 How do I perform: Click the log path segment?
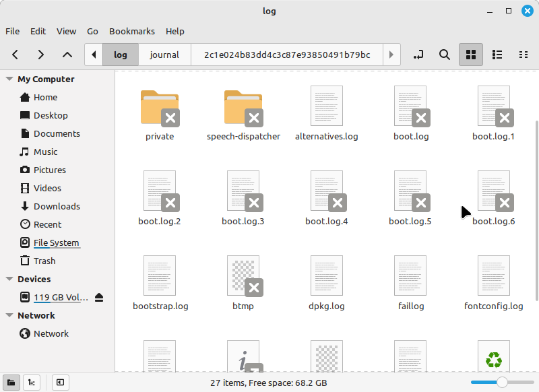point(121,55)
